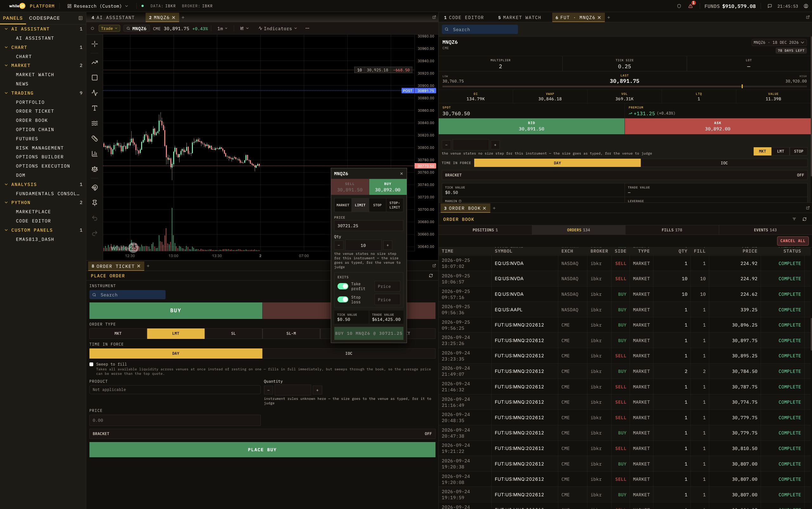The image size is (812, 509).
Task: Refresh the Order Book panel
Action: [x=804, y=219]
